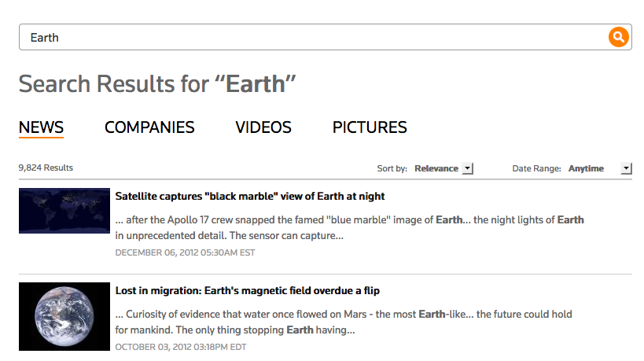Click the "9,824 Results" count

(46, 168)
